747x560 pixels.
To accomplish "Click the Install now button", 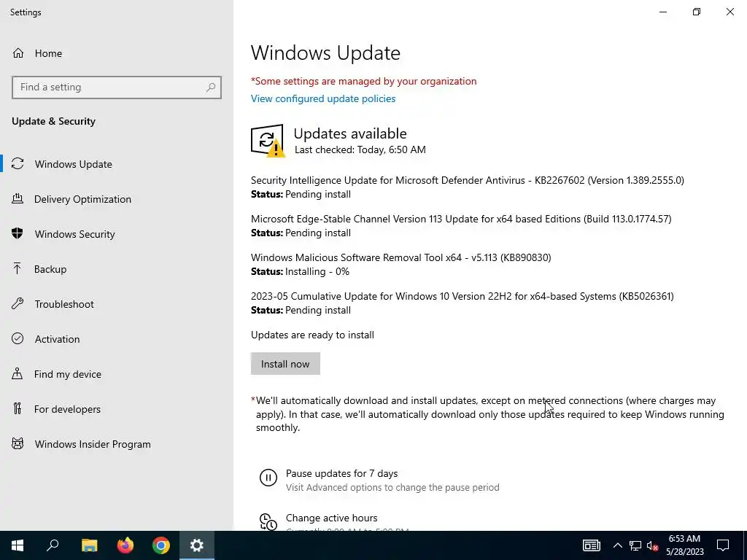I will (x=285, y=364).
